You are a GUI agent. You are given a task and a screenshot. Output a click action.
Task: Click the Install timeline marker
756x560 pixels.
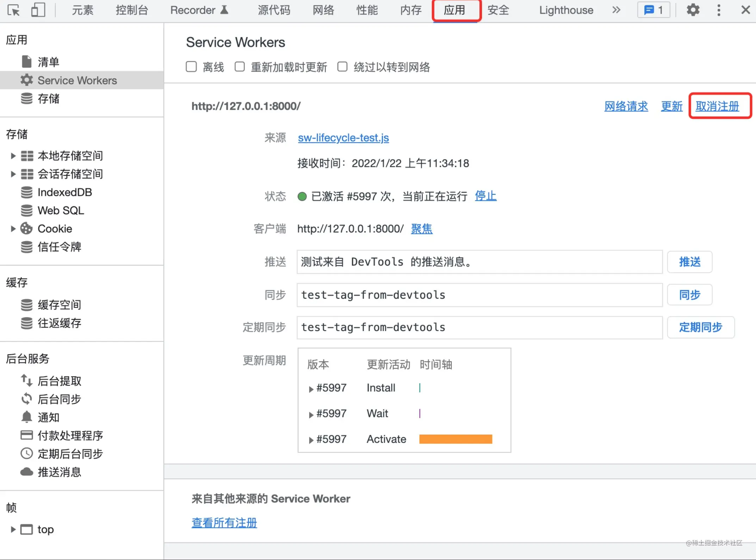click(420, 388)
